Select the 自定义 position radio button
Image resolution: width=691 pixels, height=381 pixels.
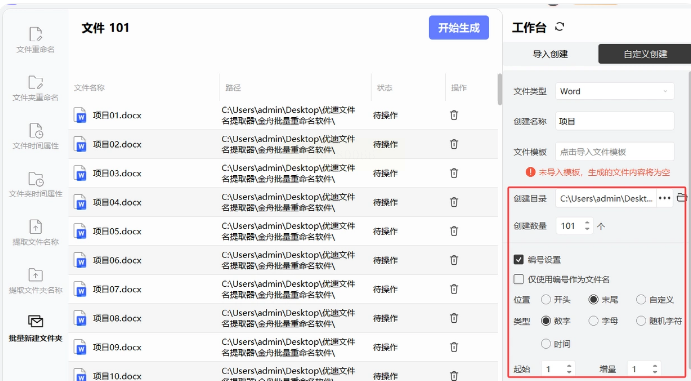(641, 300)
